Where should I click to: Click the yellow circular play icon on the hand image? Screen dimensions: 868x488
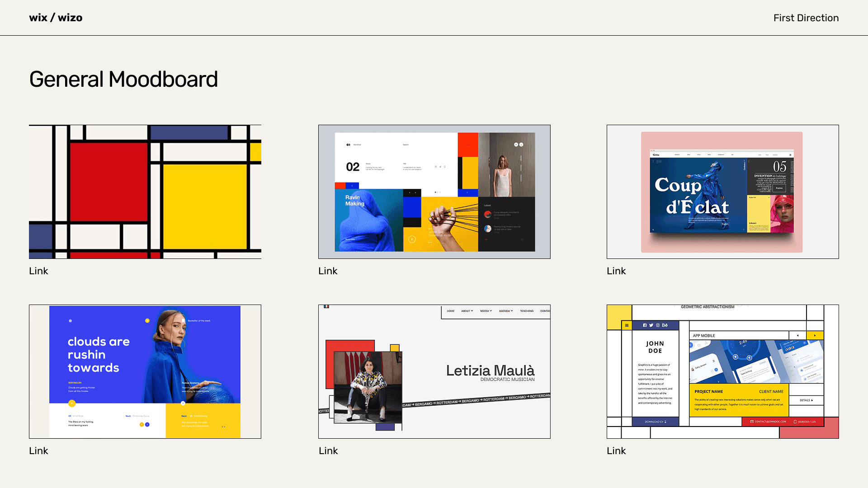412,239
